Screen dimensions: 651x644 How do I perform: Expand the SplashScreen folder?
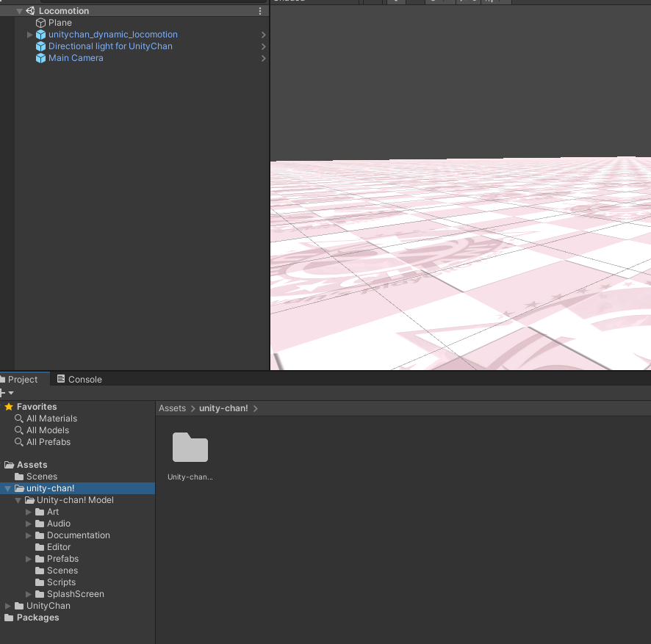tap(28, 594)
